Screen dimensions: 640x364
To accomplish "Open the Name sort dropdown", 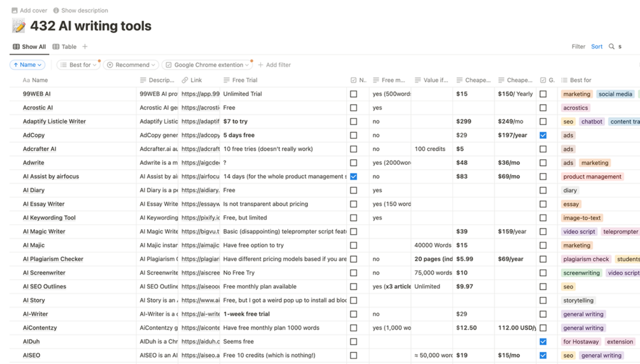I will pos(27,64).
